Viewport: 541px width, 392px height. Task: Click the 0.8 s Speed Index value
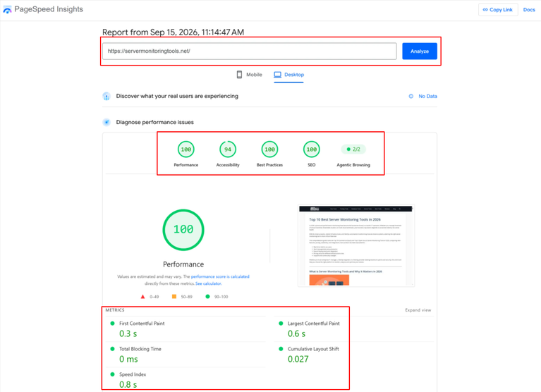(x=128, y=385)
